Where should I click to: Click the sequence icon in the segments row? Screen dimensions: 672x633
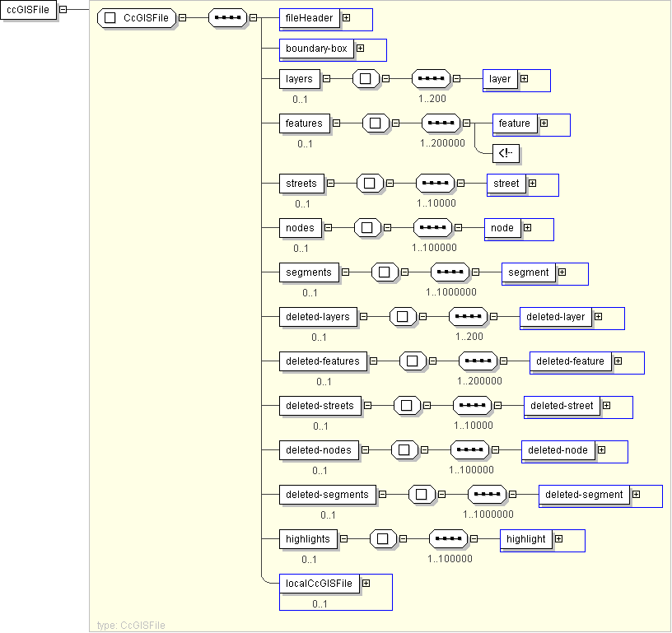[x=450, y=272]
